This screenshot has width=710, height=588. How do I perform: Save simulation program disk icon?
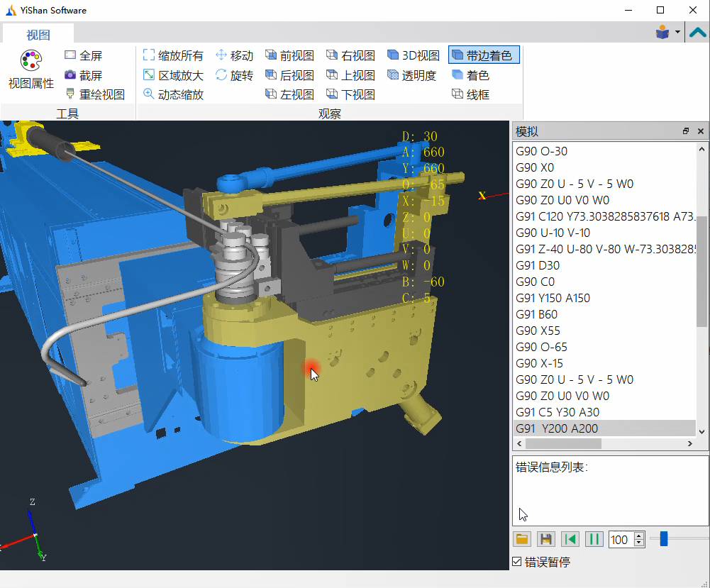[x=546, y=539]
